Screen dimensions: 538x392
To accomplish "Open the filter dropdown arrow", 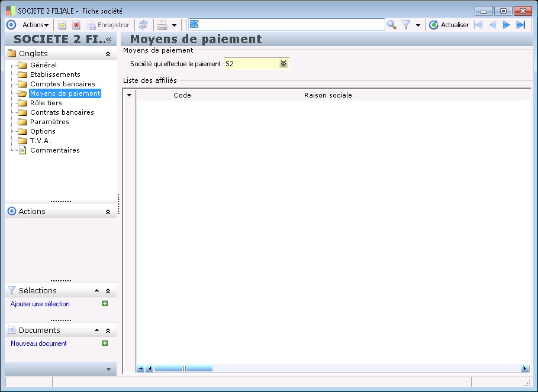I will (x=418, y=25).
